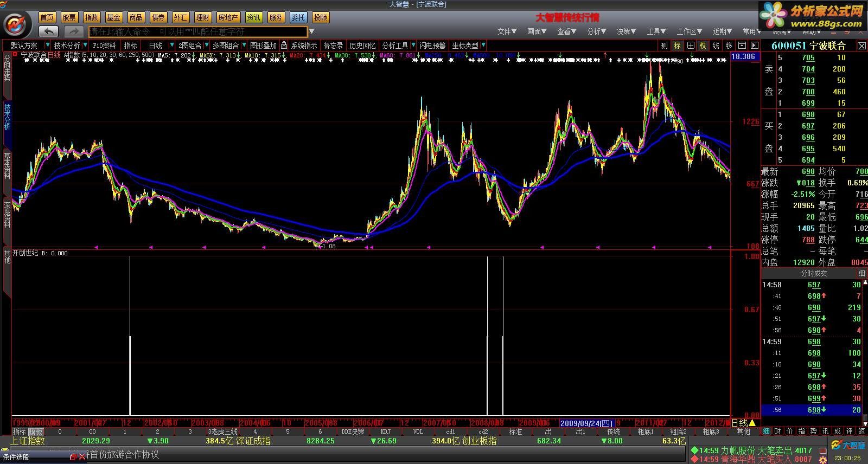This screenshot has height=464, width=868.
Task: Click the 条件选股 taskbar item
Action: tap(16, 457)
